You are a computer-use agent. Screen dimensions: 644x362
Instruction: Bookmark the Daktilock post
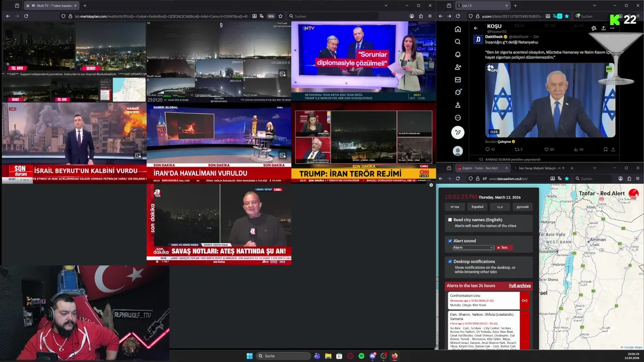click(x=605, y=149)
